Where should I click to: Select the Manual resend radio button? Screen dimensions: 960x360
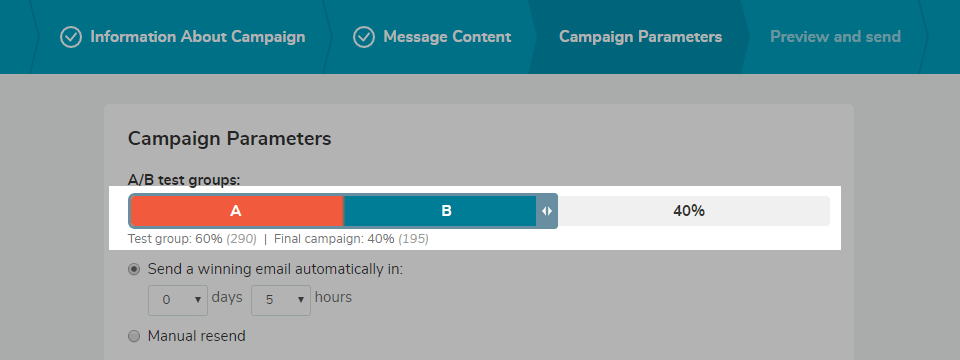pyautogui.click(x=133, y=336)
